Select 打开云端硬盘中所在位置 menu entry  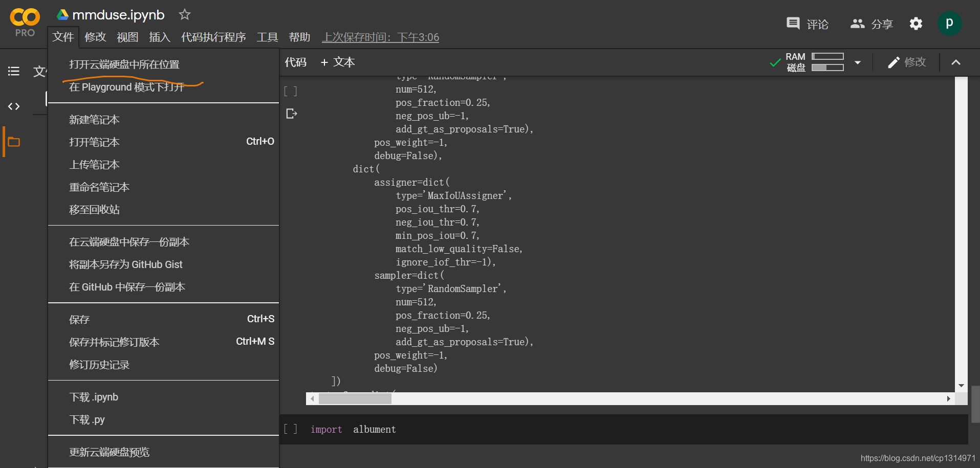point(164,64)
